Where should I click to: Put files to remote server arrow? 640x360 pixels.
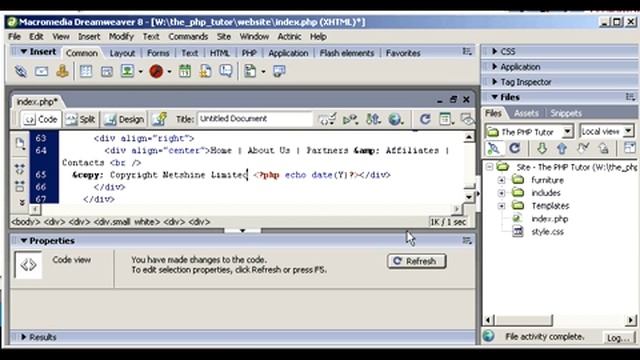coord(562,148)
